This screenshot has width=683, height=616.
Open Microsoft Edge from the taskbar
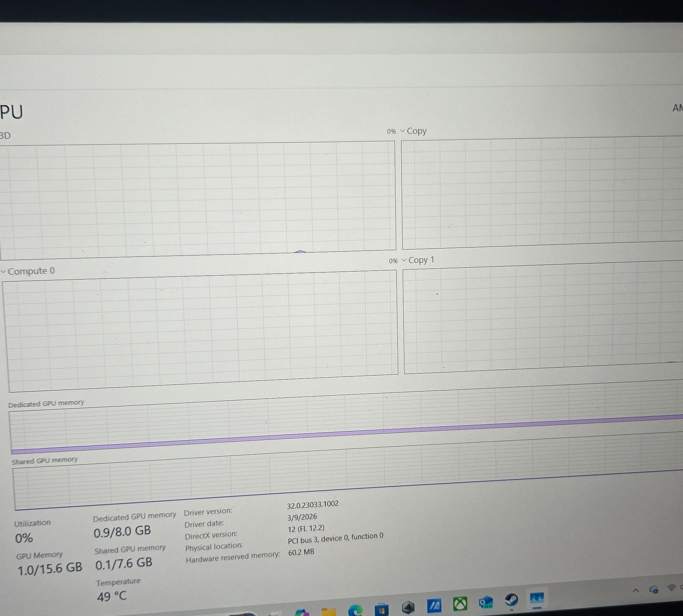(356, 610)
